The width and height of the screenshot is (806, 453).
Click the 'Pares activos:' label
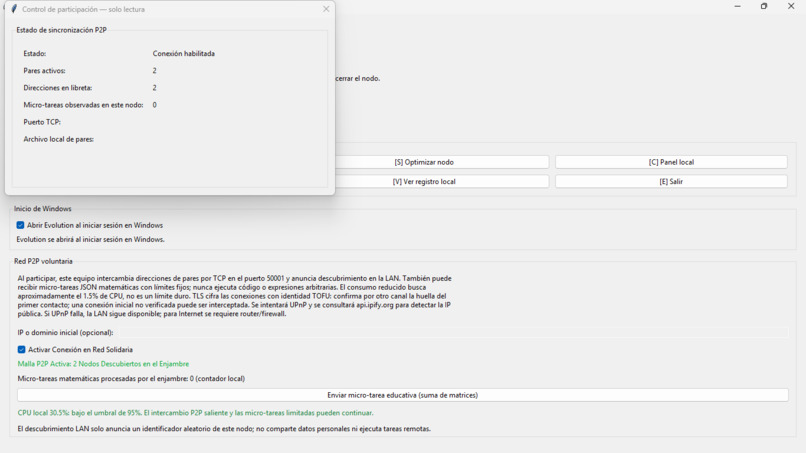44,70
